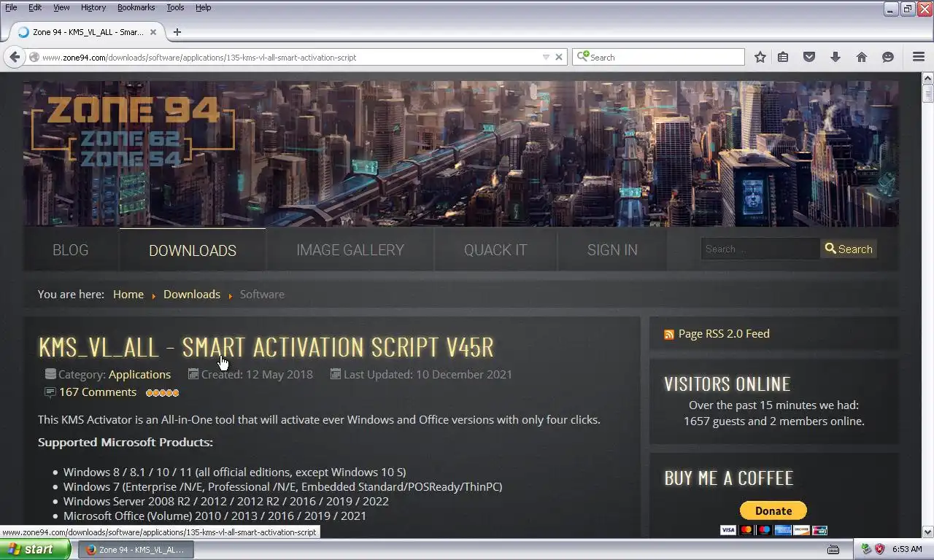
Task: Follow the Home breadcrumb link
Action: tap(128, 294)
